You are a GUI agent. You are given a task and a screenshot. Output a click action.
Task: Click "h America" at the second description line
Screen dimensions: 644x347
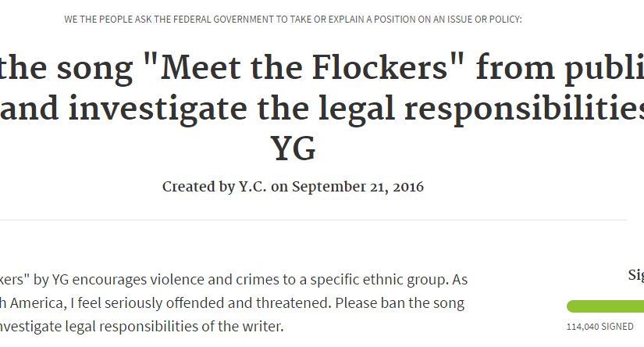(x=27, y=302)
